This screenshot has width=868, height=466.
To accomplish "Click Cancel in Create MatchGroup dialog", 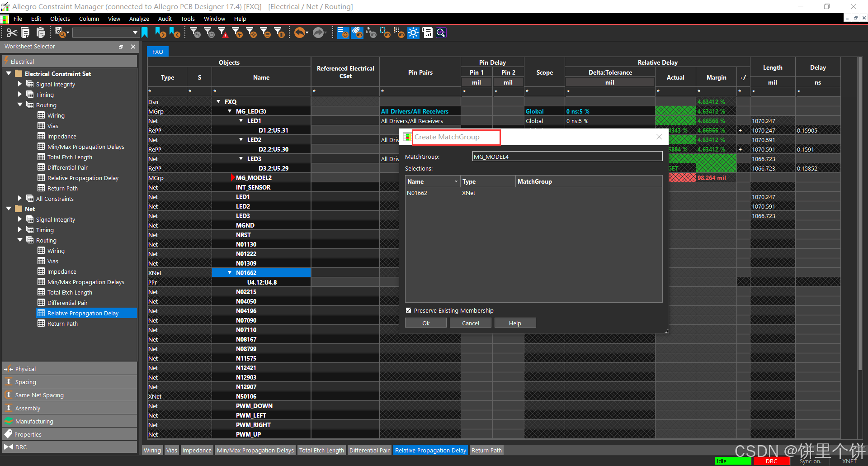I will (471, 323).
